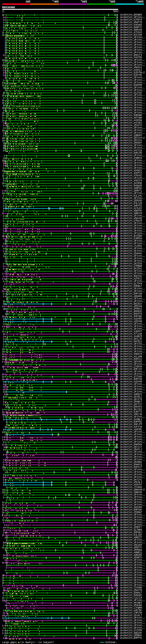Screen dimensions: 146x644
Task: Click the purple ~60% identity color bar
Action: click(73, 4)
